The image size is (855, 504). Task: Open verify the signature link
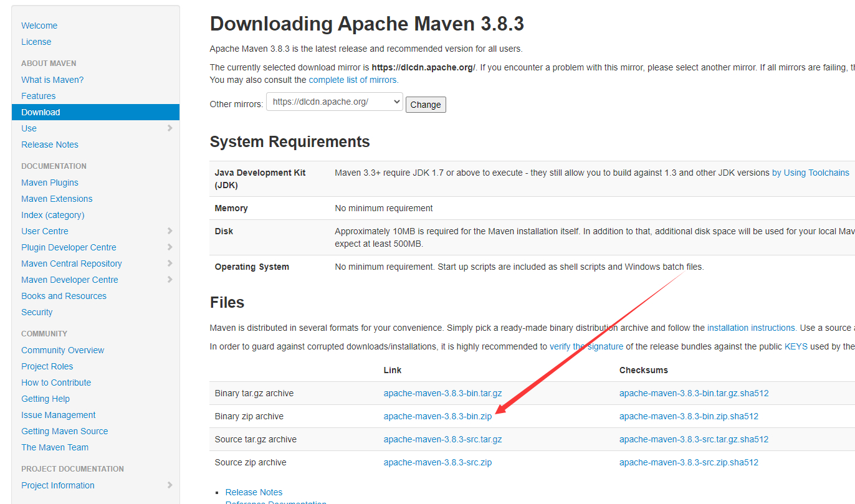point(586,346)
